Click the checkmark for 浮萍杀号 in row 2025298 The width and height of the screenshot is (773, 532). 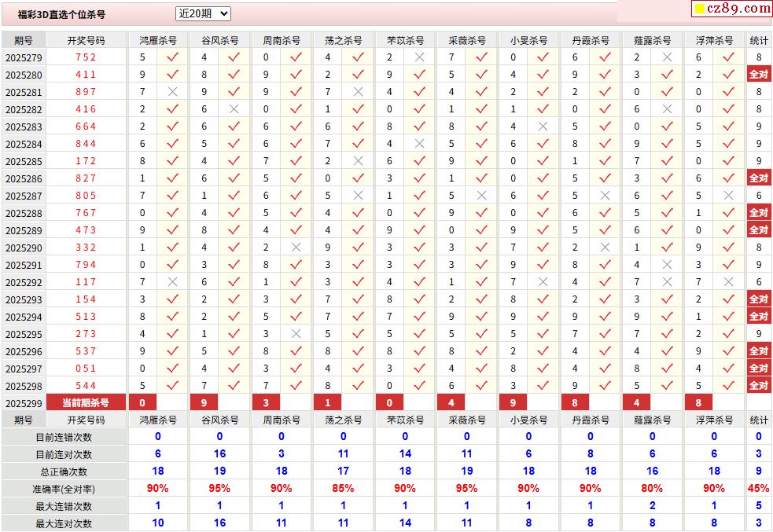tap(728, 386)
